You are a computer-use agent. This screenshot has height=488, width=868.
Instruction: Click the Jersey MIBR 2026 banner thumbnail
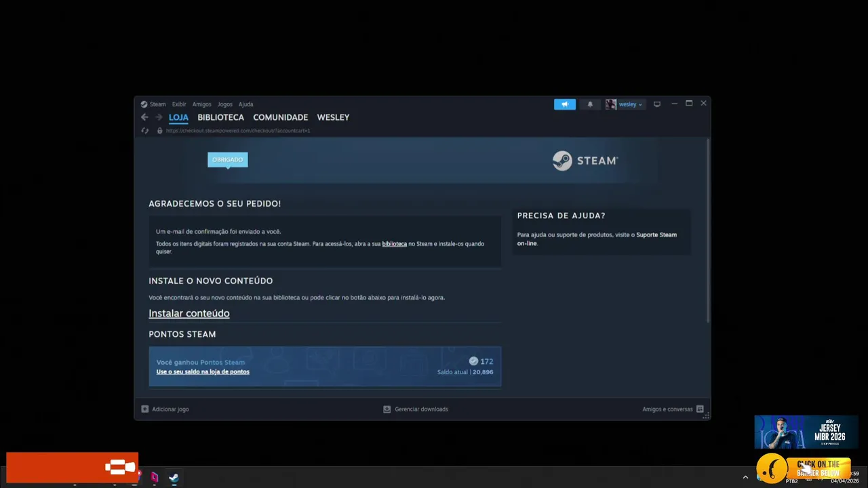806,432
